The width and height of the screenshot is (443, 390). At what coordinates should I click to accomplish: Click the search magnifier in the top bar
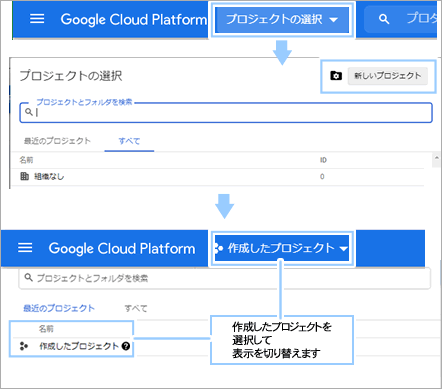(x=384, y=19)
